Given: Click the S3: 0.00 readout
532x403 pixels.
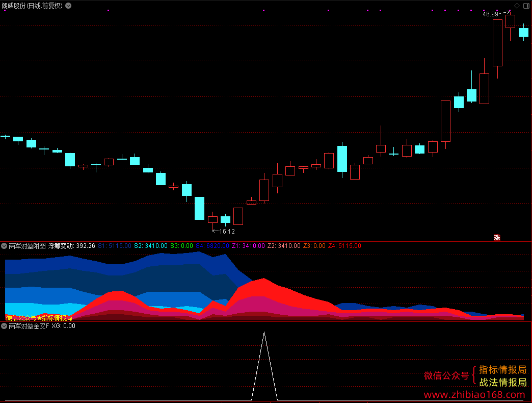Looking at the screenshot, I should tap(181, 246).
